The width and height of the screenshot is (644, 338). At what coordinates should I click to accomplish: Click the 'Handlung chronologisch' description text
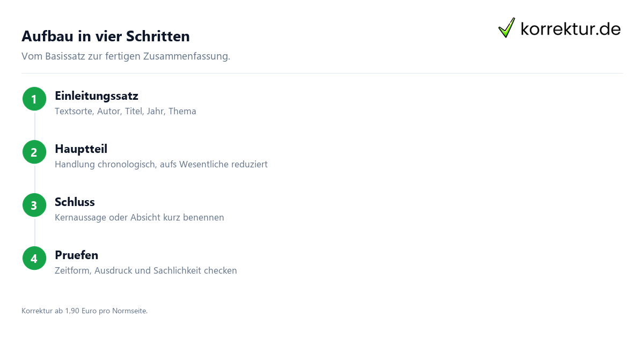[x=161, y=165]
